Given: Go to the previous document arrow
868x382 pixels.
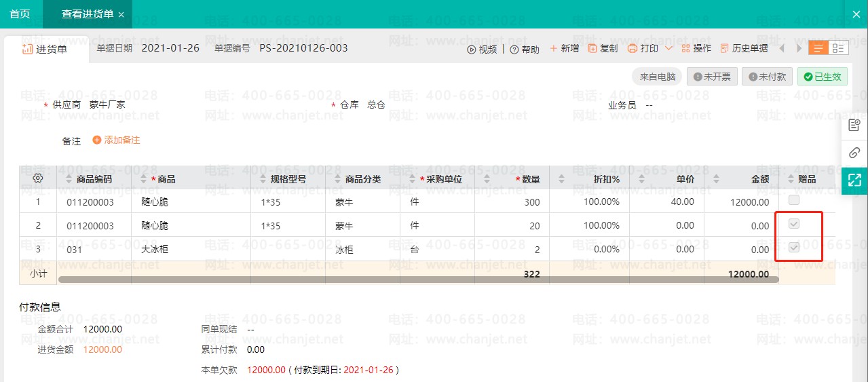Looking at the screenshot, I should pos(782,48).
